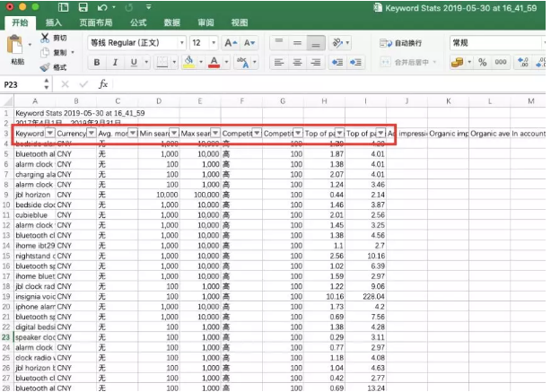Click the Save icon in the title bar

82,7
